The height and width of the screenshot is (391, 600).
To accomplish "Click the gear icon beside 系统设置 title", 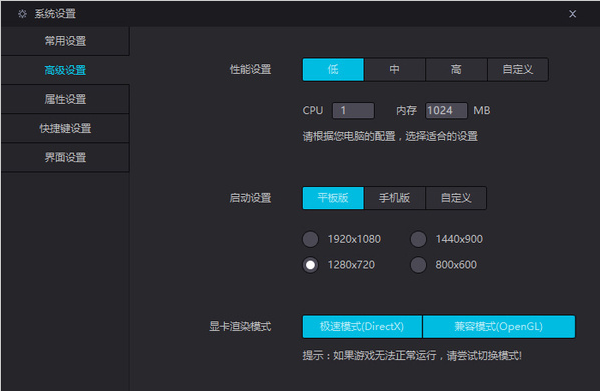I will tap(22, 14).
